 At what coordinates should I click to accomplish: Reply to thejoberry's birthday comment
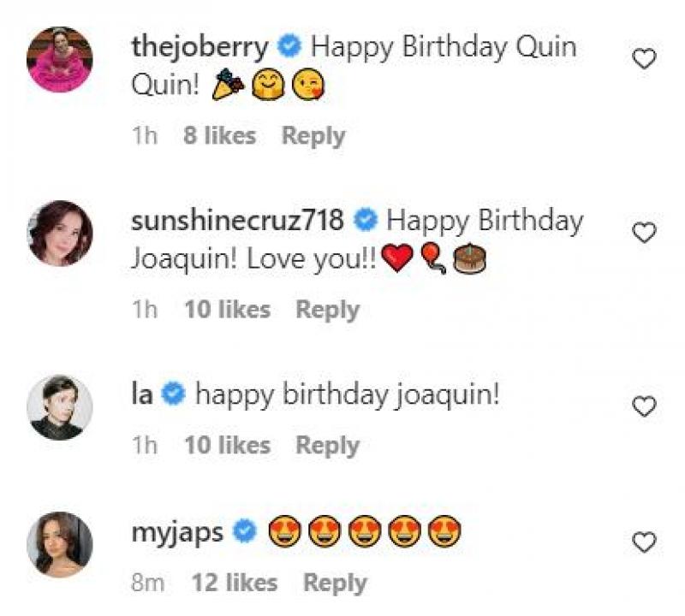[x=313, y=136]
